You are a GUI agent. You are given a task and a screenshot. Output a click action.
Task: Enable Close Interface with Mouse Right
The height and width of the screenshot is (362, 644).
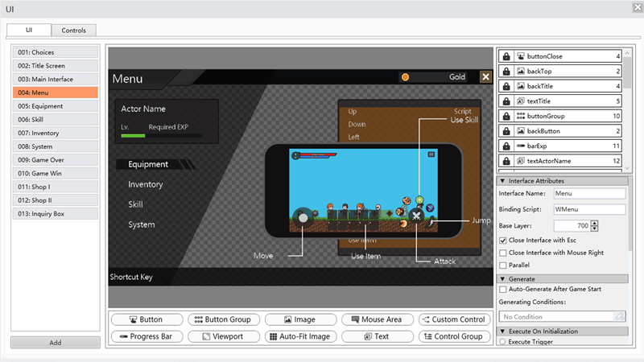click(x=503, y=253)
